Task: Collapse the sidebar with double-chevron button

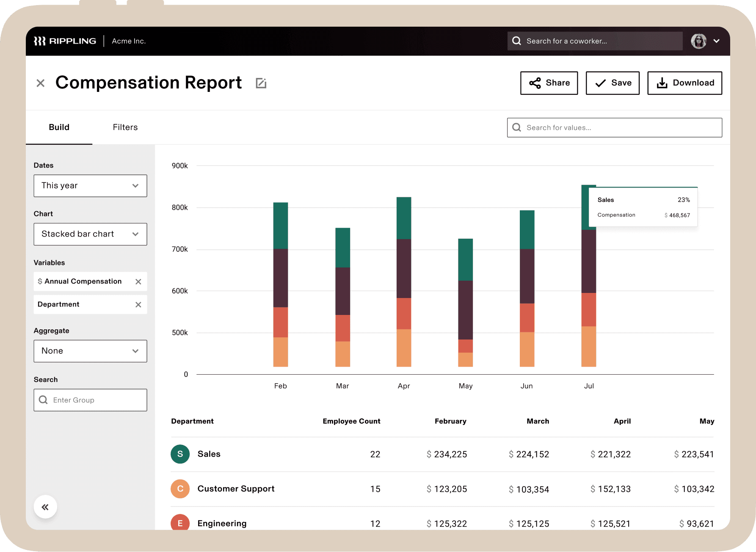Action: [x=45, y=507]
